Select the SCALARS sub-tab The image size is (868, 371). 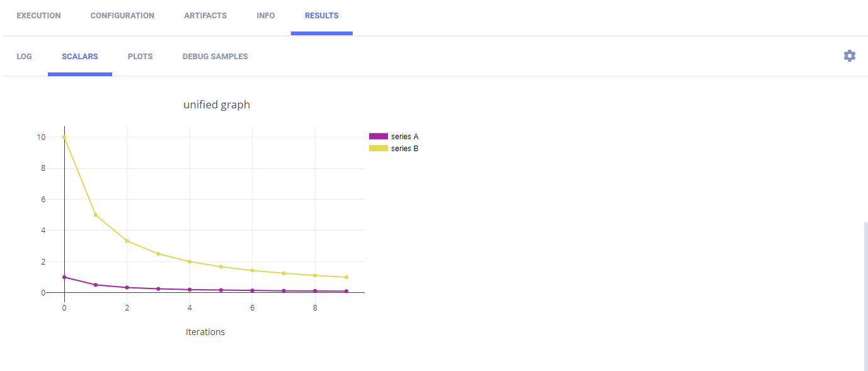[x=80, y=57]
